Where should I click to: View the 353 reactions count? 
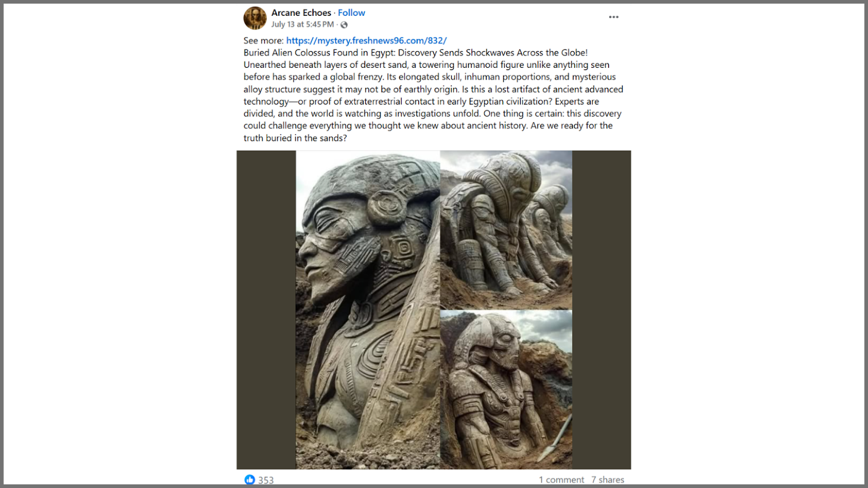coord(266,480)
